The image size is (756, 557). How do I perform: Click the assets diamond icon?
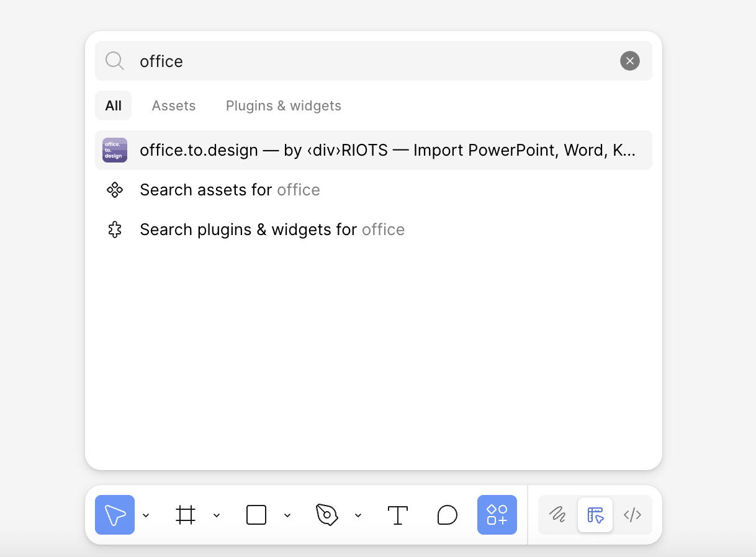point(115,190)
